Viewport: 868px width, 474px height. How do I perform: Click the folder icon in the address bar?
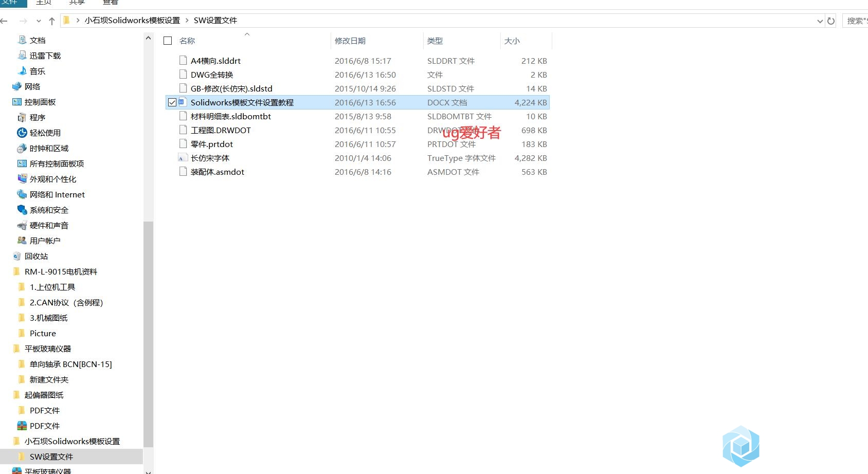pyautogui.click(x=66, y=21)
